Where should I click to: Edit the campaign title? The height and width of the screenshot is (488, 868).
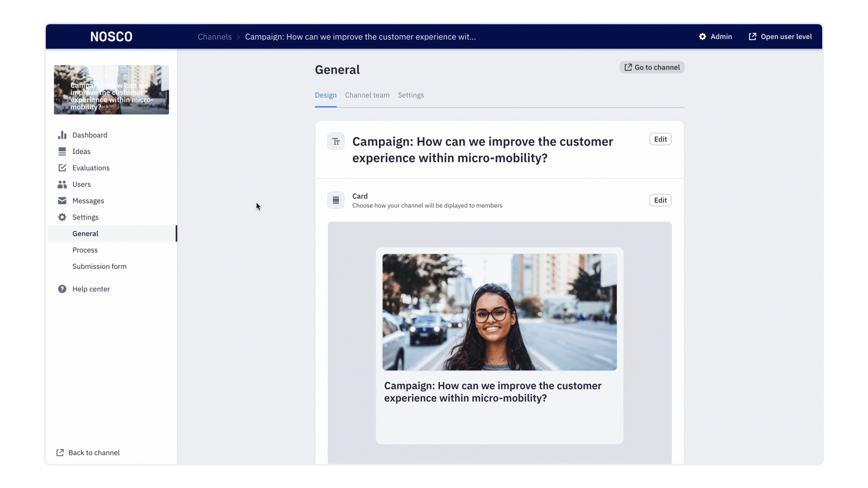click(x=660, y=139)
